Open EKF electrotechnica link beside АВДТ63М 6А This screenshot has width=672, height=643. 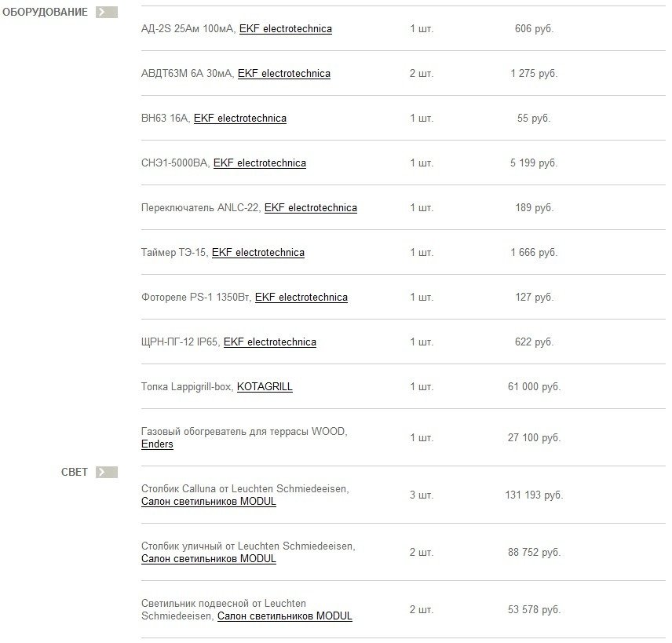pos(283,74)
